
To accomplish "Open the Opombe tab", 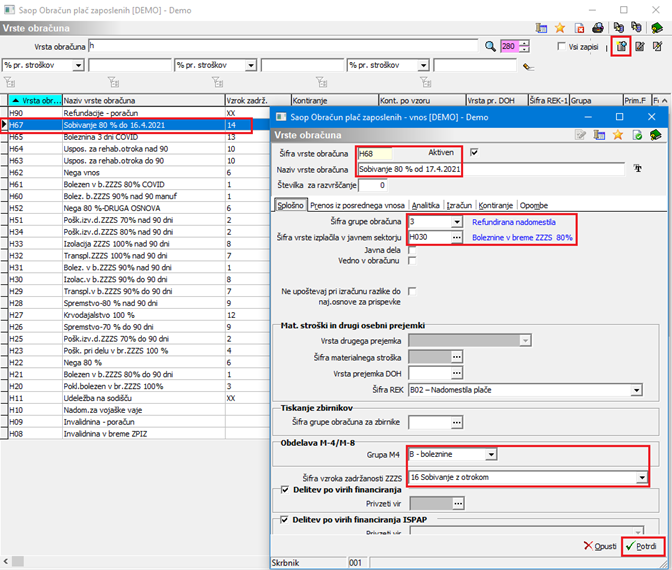I will pos(534,205).
